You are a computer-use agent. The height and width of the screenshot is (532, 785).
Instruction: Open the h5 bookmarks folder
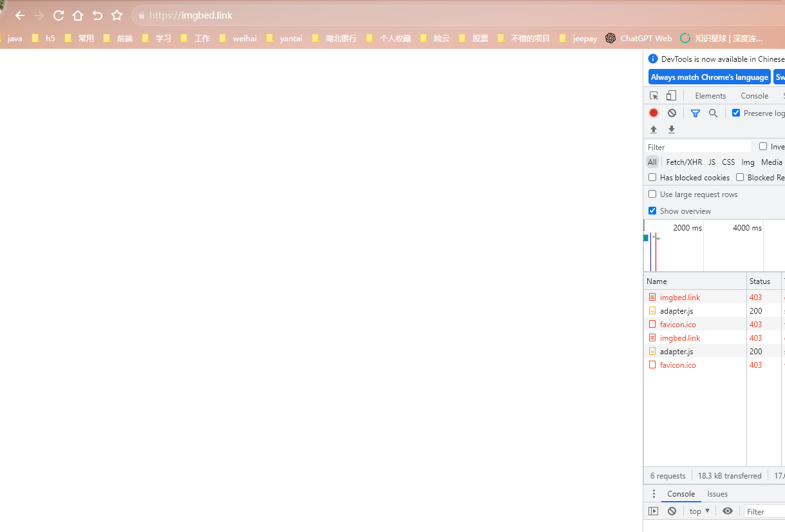[44, 39]
